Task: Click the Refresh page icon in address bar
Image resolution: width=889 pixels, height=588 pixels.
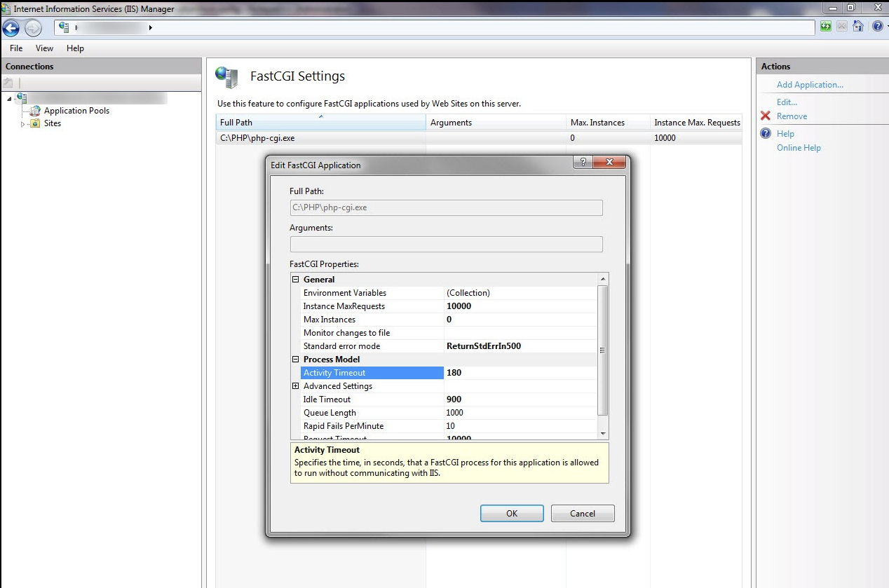Action: click(x=825, y=27)
